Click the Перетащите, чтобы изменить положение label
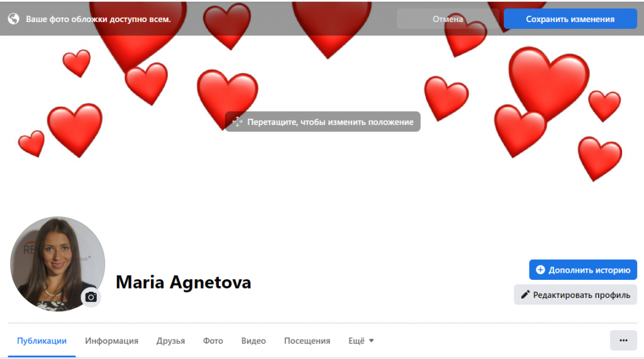The image size is (644, 359). pos(330,122)
